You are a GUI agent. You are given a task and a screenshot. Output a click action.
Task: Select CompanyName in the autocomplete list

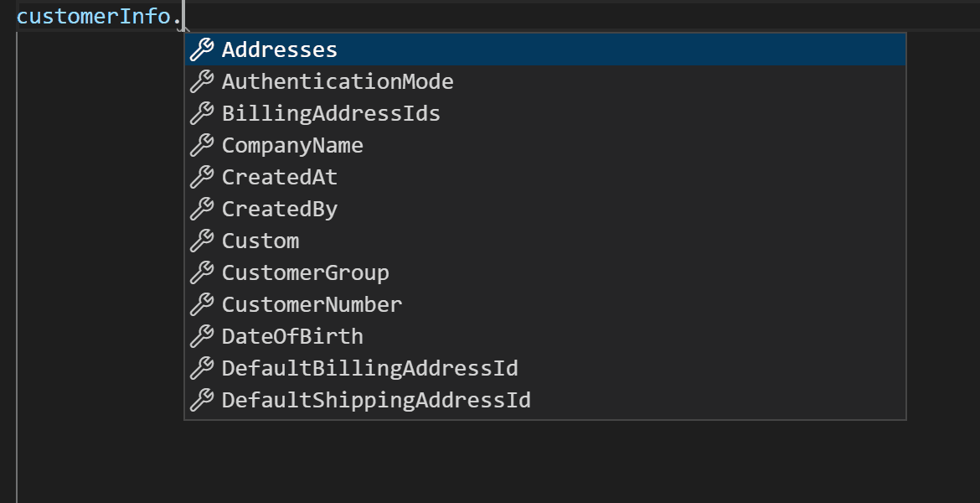point(292,145)
